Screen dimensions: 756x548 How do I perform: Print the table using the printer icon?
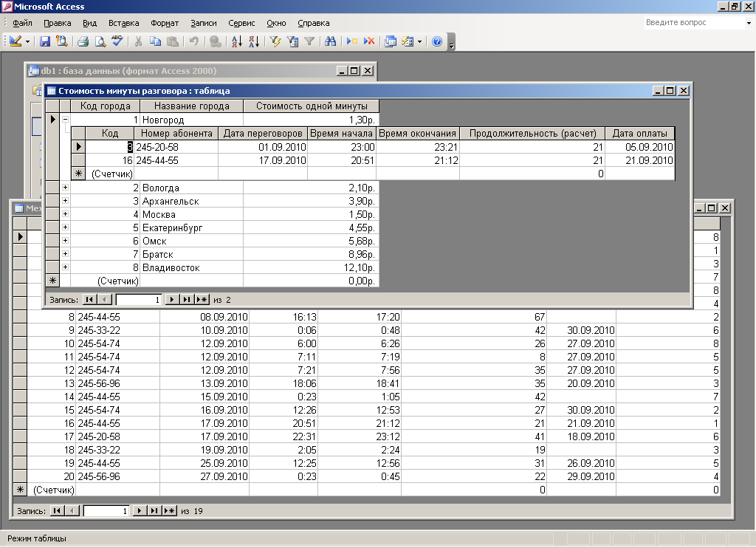pyautogui.click(x=83, y=41)
